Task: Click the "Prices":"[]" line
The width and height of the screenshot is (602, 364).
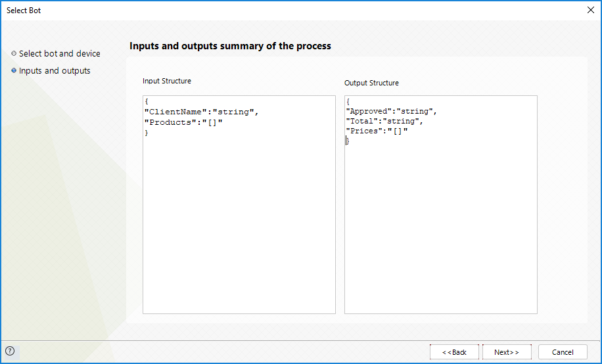Action: click(377, 131)
